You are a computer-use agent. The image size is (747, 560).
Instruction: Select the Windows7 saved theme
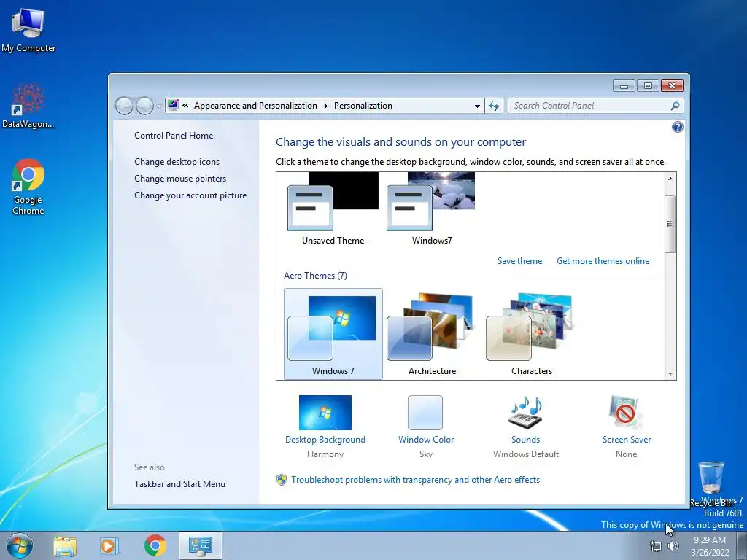click(432, 209)
